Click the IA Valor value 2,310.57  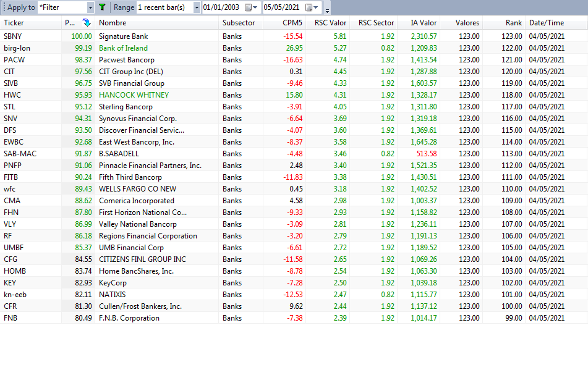click(424, 36)
